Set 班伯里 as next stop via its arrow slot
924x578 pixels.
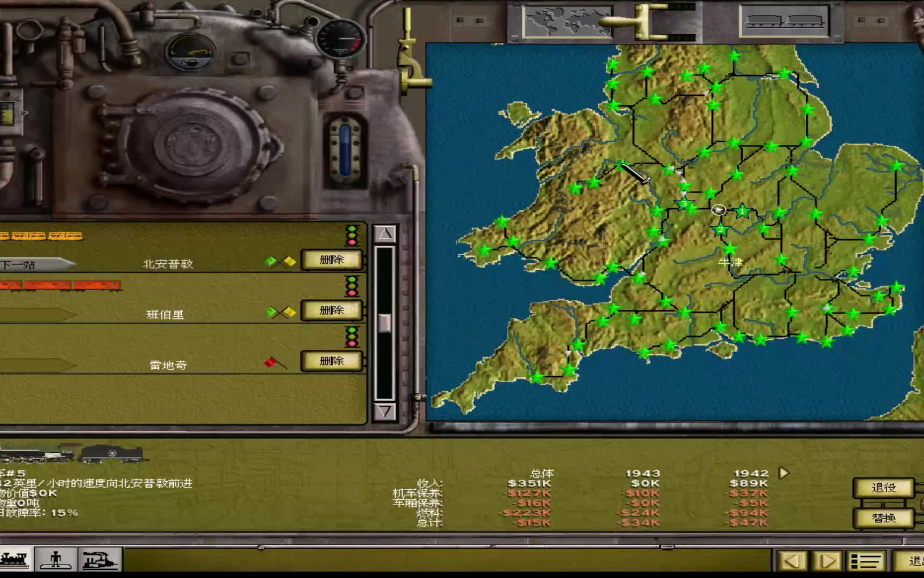36,315
